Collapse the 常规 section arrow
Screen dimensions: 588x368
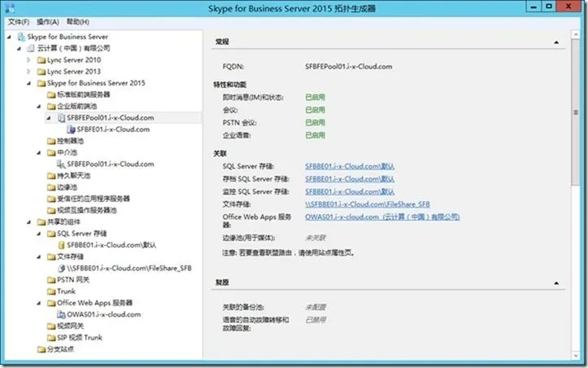click(x=556, y=42)
